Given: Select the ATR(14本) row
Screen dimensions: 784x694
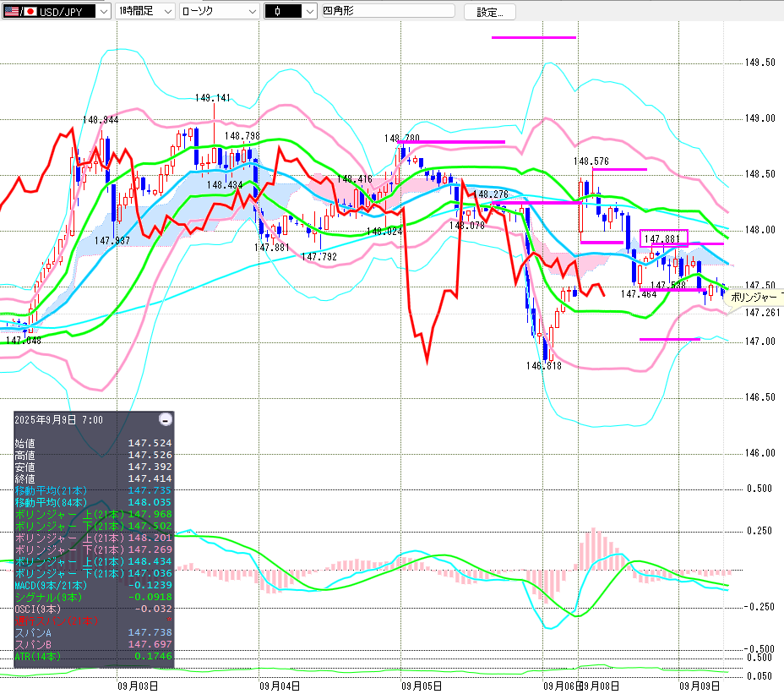Looking at the screenshot, I should (94, 657).
